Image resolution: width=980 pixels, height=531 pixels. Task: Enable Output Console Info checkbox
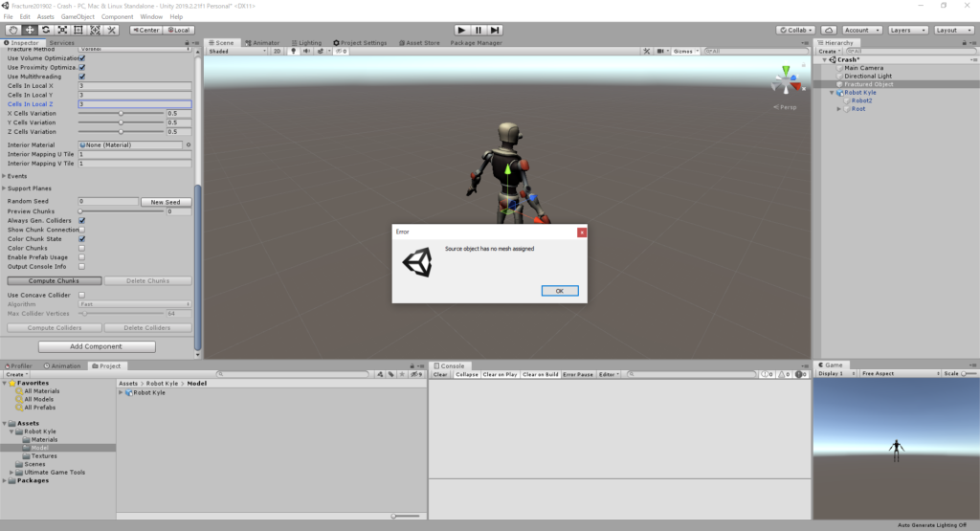point(82,267)
